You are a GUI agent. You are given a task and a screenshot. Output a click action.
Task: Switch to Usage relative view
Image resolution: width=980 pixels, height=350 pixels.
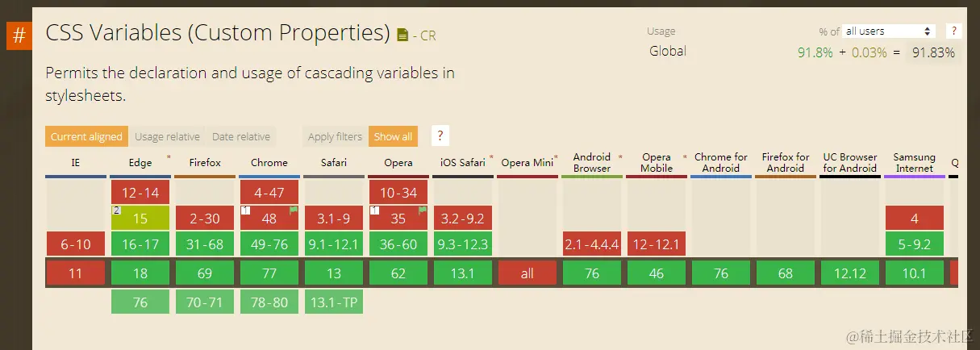167,136
